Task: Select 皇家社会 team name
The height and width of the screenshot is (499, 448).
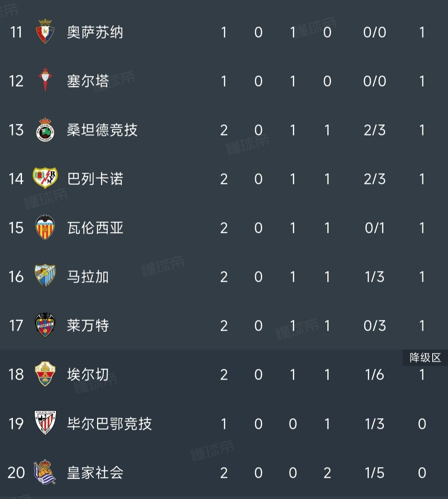Action: point(95,472)
